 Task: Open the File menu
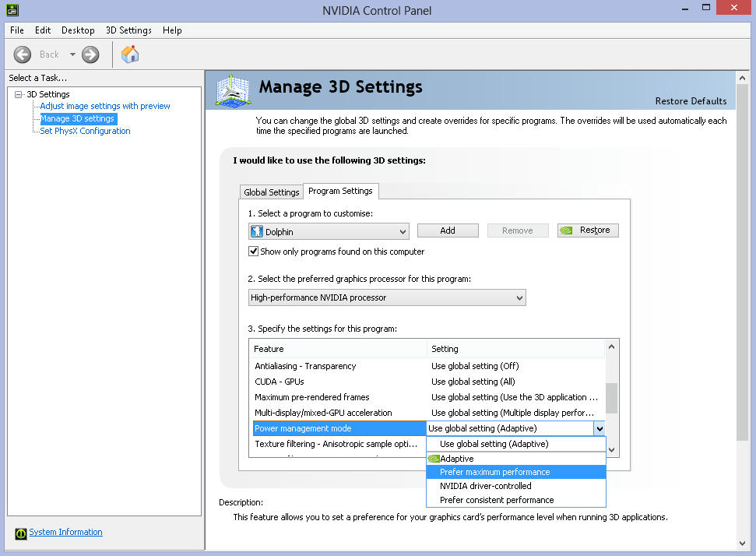click(17, 30)
